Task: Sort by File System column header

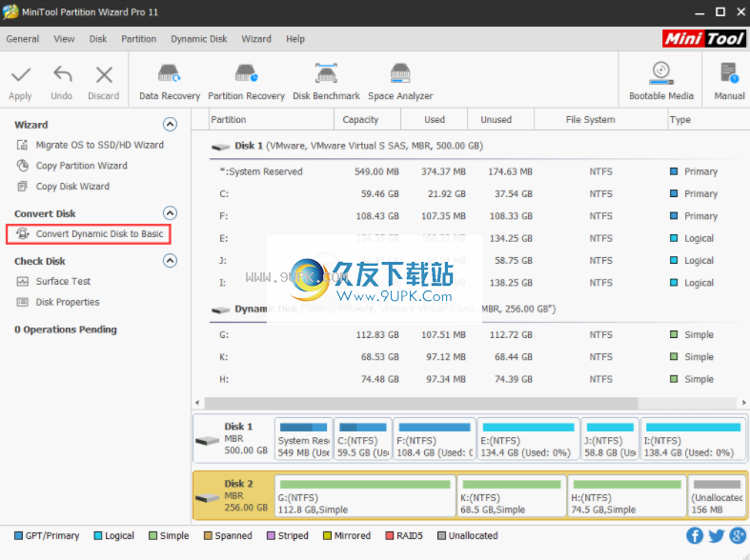Action: pyautogui.click(x=600, y=119)
